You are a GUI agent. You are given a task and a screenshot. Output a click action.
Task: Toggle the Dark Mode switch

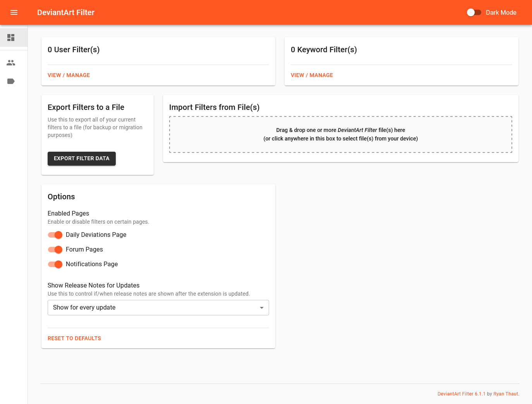[x=474, y=12]
